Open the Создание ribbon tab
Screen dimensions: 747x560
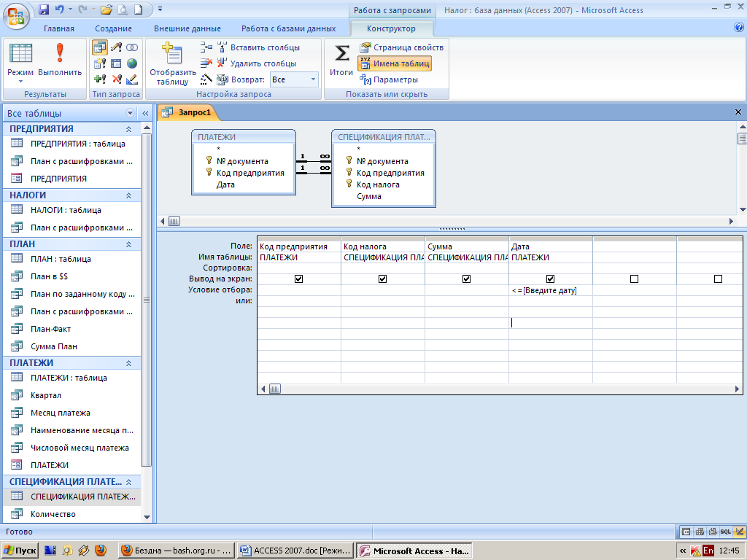(x=113, y=28)
